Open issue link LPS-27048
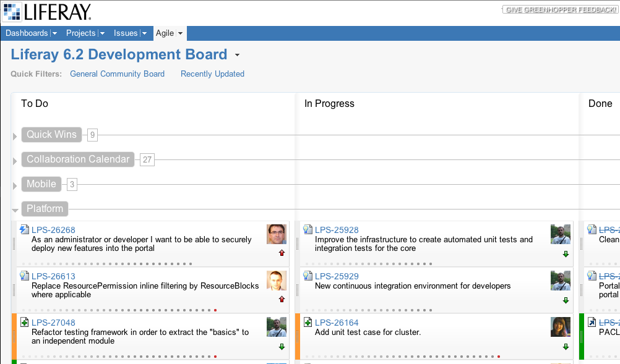 tap(53, 323)
